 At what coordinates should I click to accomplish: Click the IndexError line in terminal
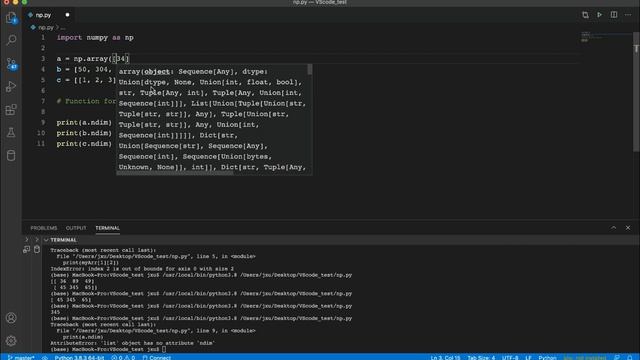(x=142, y=269)
